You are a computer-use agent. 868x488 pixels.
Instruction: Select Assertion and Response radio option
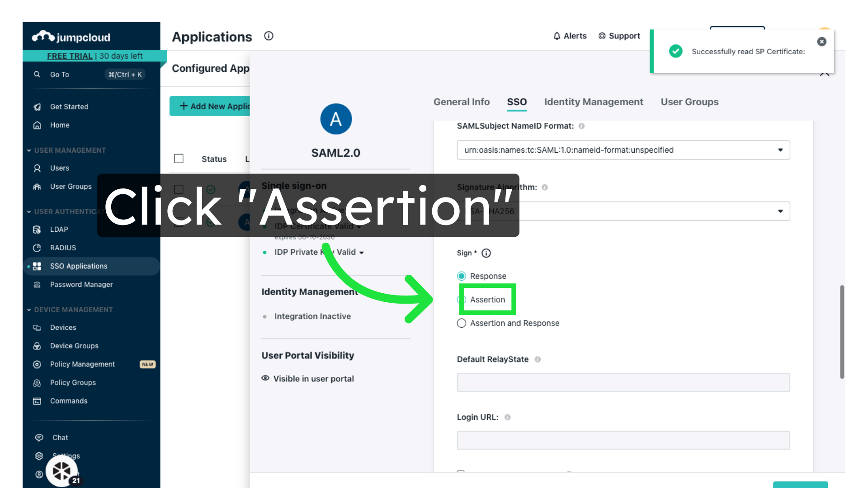click(x=462, y=323)
